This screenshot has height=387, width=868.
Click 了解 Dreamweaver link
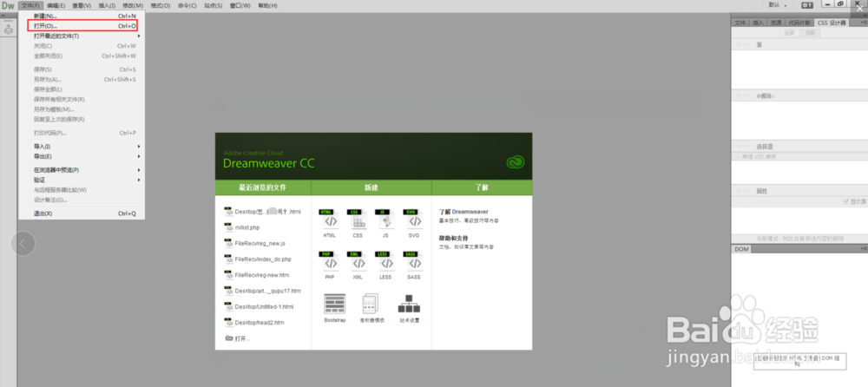point(464,212)
